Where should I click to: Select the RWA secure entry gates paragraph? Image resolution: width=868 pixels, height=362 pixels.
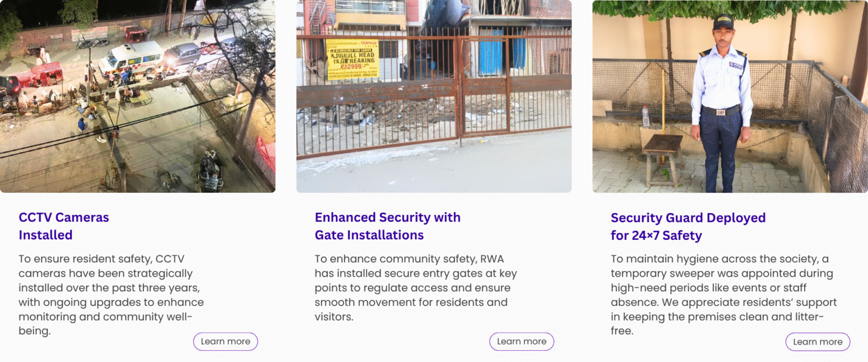(416, 288)
